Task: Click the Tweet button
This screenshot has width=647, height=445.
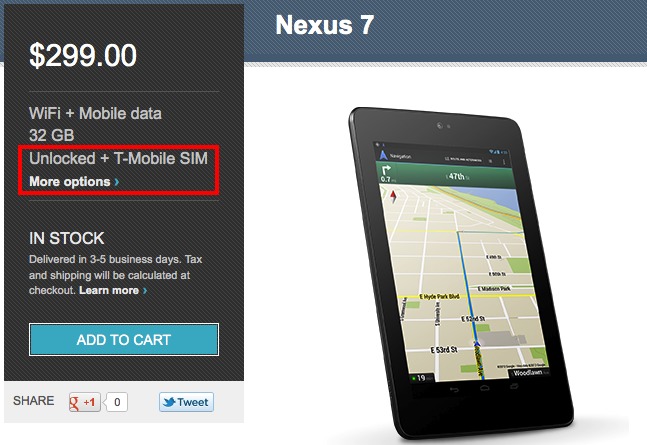Action: (x=187, y=402)
